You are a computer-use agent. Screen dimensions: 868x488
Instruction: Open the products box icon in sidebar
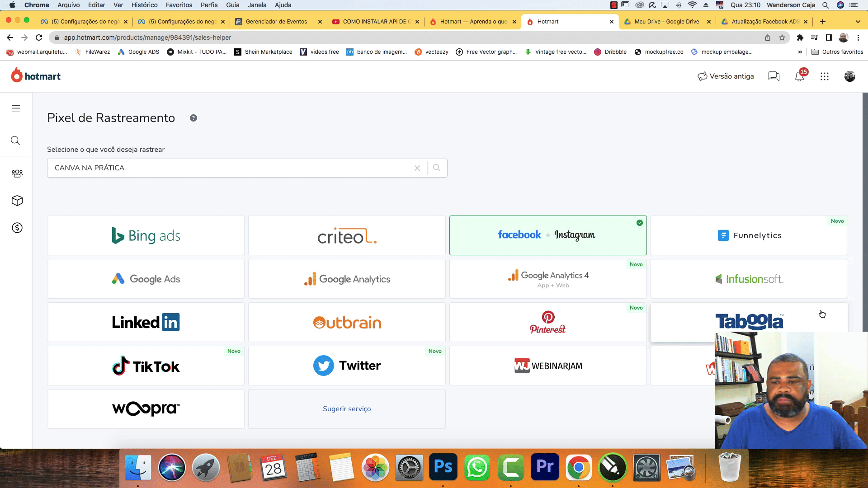point(17,201)
